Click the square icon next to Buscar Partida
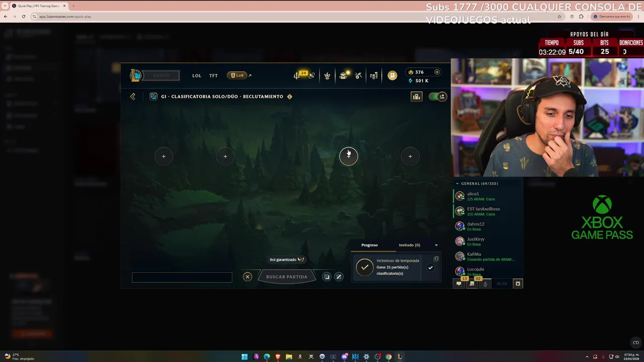Viewport: 644px width, 362px height. pyautogui.click(x=327, y=277)
